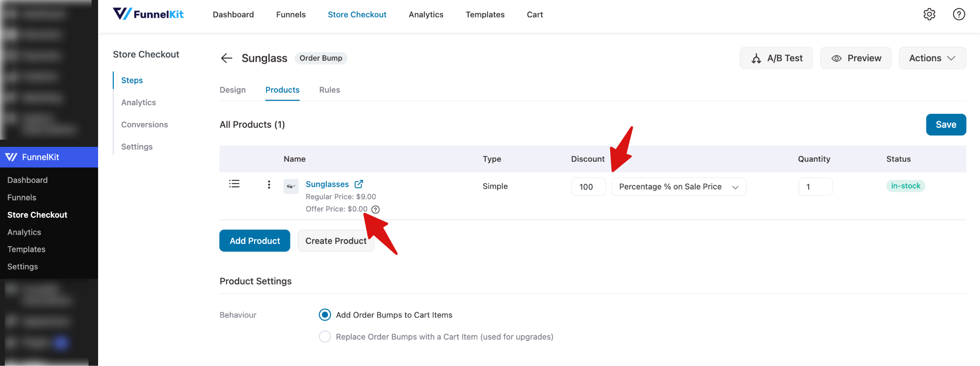Click the Order Bump badge
Image resolution: width=980 pixels, height=366 pixels.
321,58
